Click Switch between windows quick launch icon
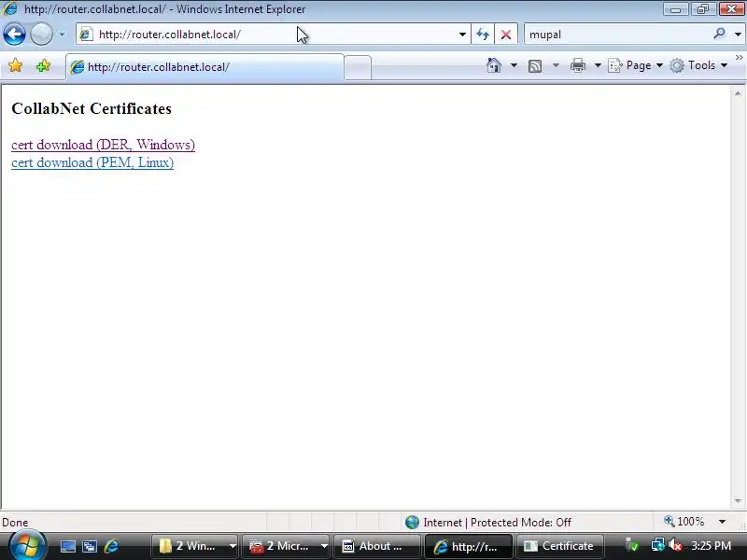Image resolution: width=747 pixels, height=560 pixels. [x=90, y=546]
